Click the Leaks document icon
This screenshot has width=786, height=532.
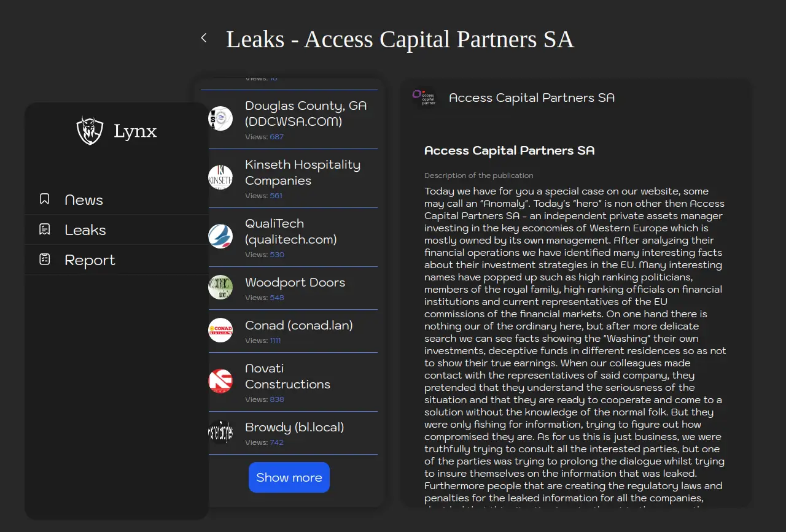(x=44, y=229)
